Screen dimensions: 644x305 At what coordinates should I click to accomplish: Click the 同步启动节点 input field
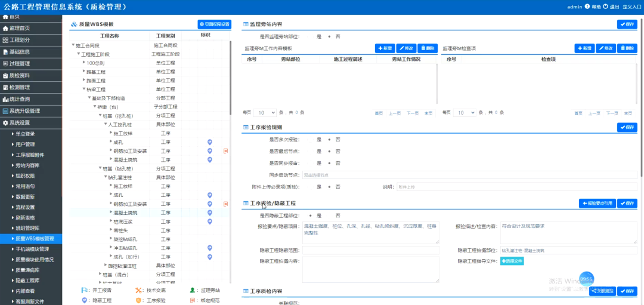(469, 175)
